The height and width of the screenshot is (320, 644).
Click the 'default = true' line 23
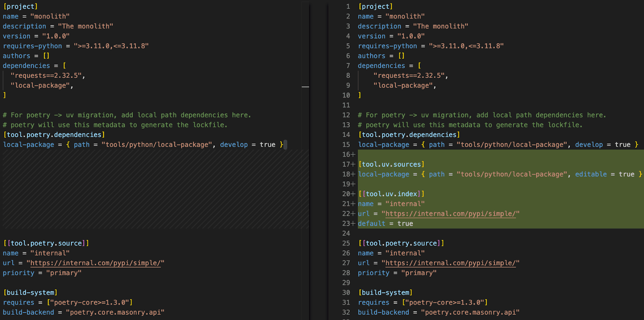pos(385,224)
